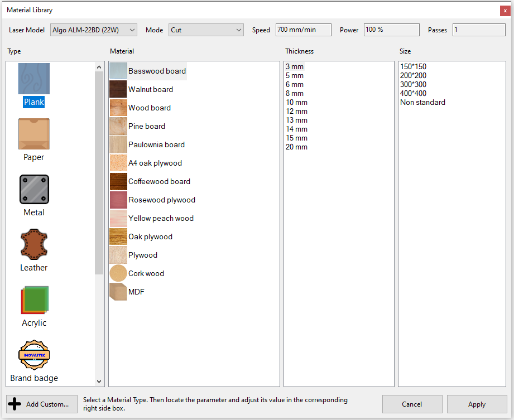The height and width of the screenshot is (420, 514).
Task: Choose the Metal plate type icon
Action: click(x=34, y=189)
